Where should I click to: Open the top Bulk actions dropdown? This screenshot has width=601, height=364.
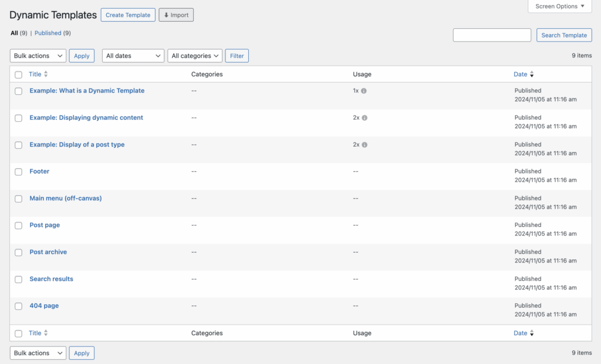point(38,56)
